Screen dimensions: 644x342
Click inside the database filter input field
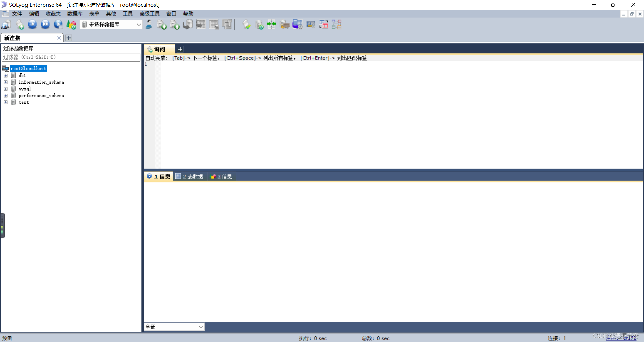coord(71,57)
